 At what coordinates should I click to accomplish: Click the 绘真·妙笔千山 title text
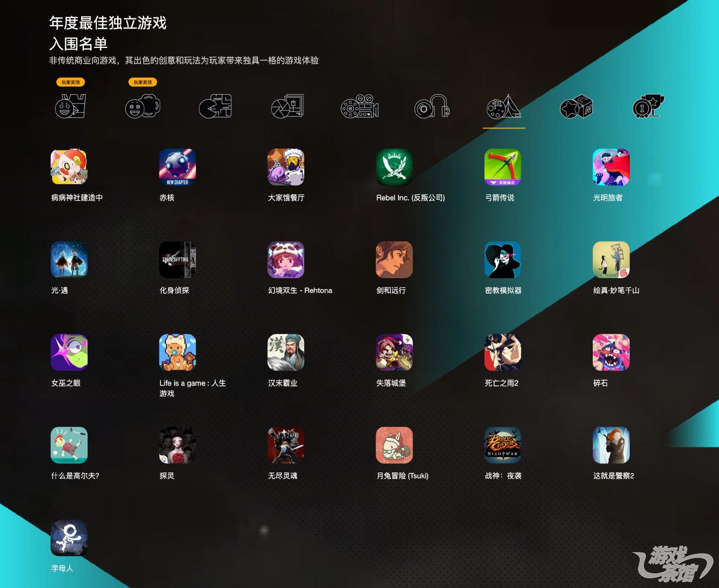[x=617, y=290]
